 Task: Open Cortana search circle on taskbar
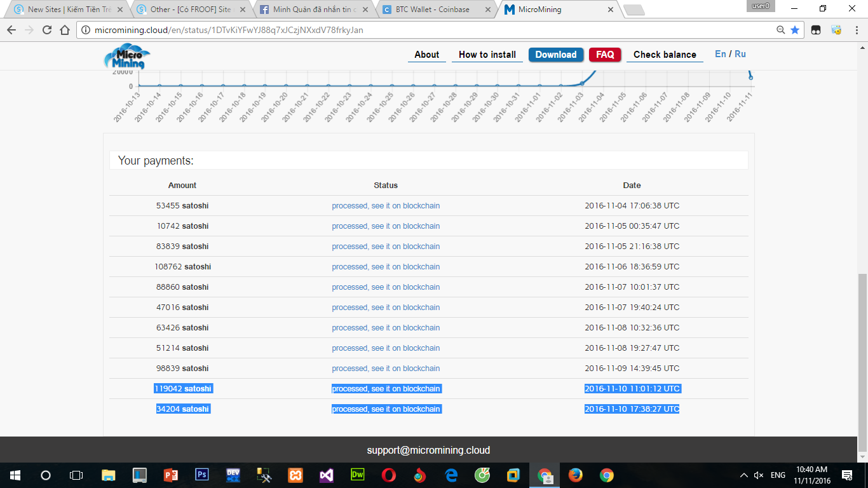pyautogui.click(x=46, y=475)
